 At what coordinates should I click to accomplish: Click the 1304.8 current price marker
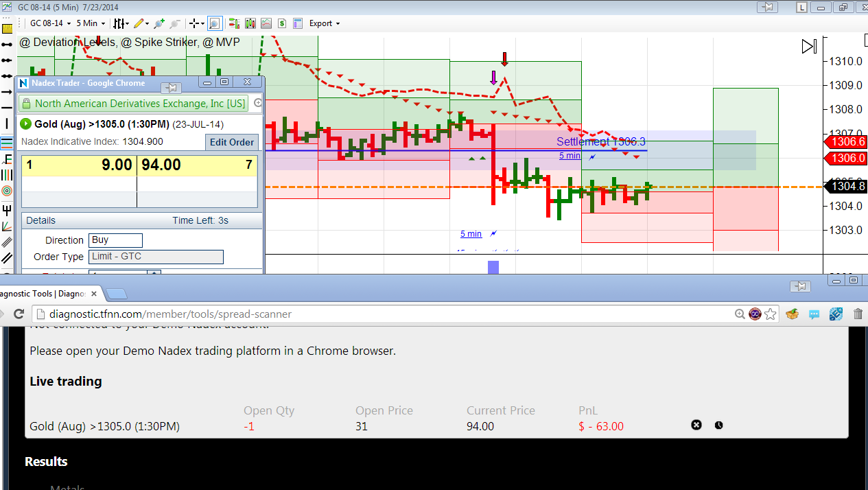845,186
